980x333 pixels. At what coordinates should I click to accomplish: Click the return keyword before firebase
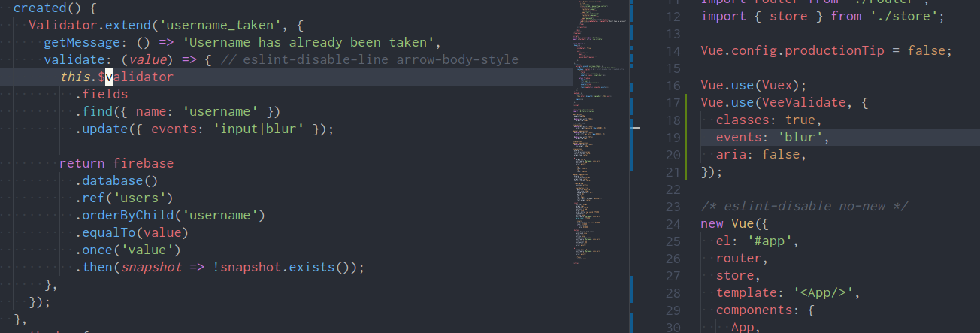tap(83, 163)
